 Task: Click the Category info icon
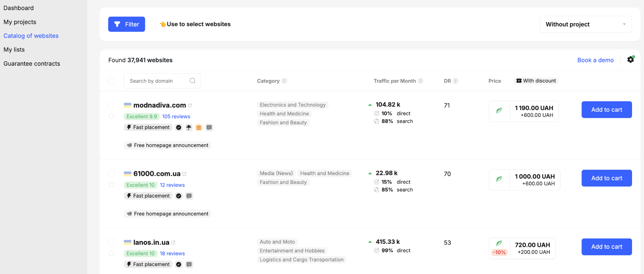[x=284, y=81]
